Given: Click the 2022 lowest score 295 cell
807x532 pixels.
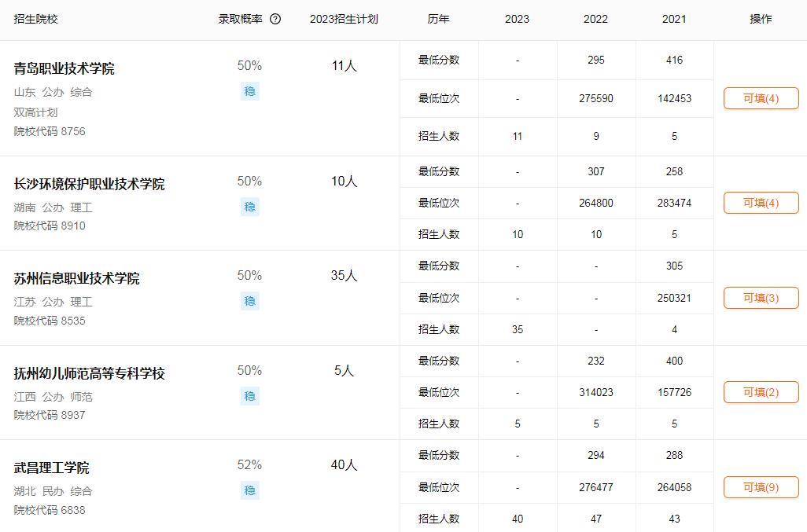Looking at the screenshot, I should (x=596, y=61).
